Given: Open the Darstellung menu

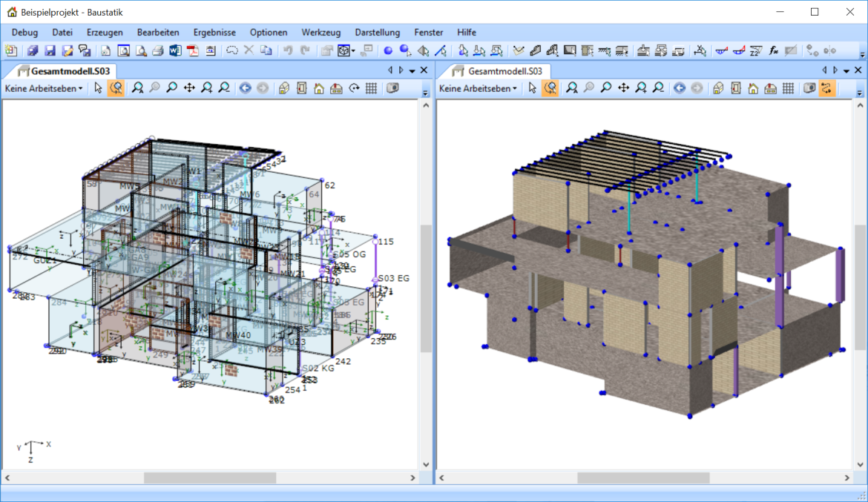Looking at the screenshot, I should (x=377, y=32).
